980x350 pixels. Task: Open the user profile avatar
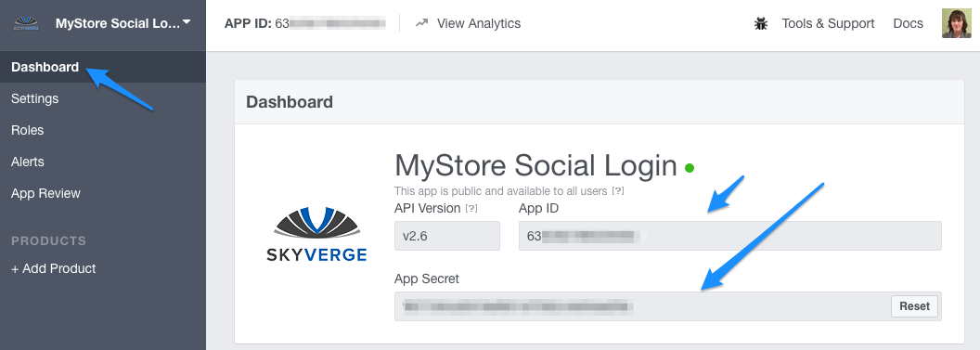(x=956, y=24)
